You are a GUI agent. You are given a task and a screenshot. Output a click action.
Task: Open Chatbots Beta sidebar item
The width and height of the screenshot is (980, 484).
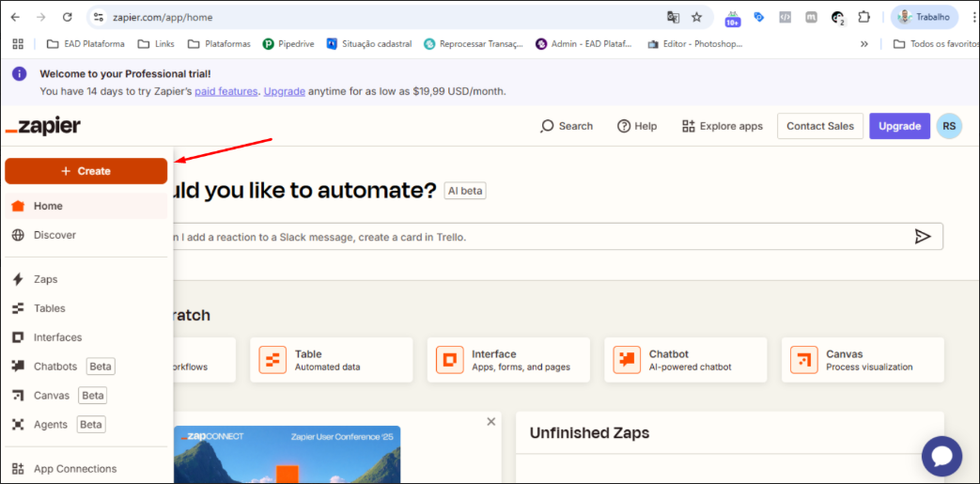86,367
